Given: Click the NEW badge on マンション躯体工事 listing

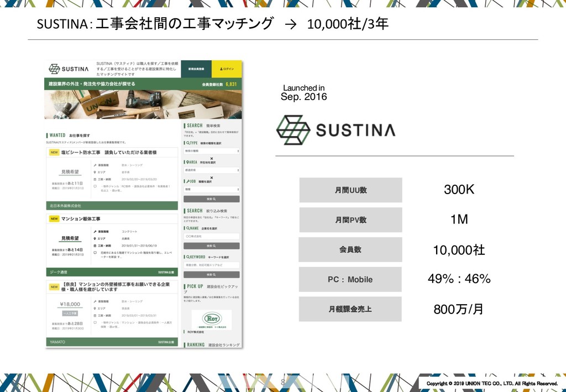Looking at the screenshot, I should click(x=54, y=219).
